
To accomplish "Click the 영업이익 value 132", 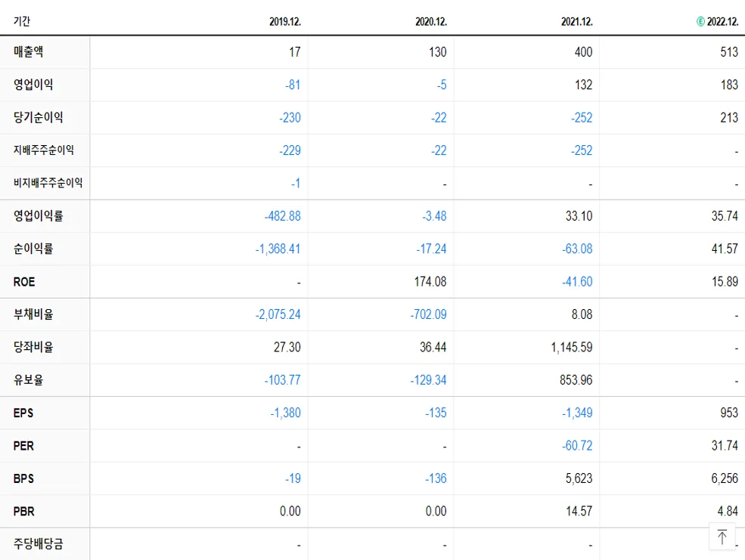I will [x=583, y=85].
